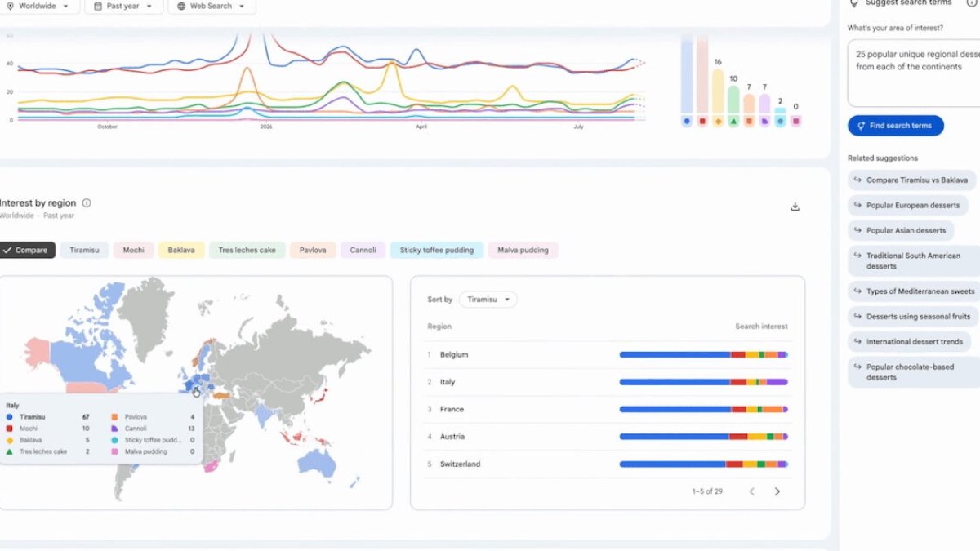Viewport: 980px width, 551px height.
Task: Click the Suggest search terms lightbulb icon
Action: point(853,3)
